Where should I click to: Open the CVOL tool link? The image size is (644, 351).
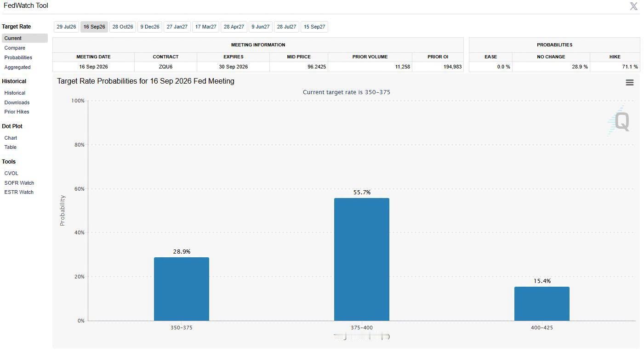tap(11, 173)
